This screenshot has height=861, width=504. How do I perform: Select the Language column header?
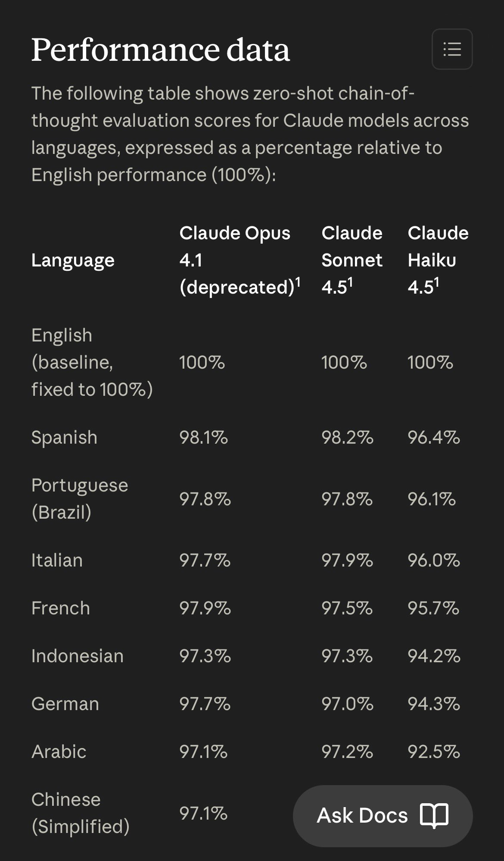pyautogui.click(x=73, y=260)
